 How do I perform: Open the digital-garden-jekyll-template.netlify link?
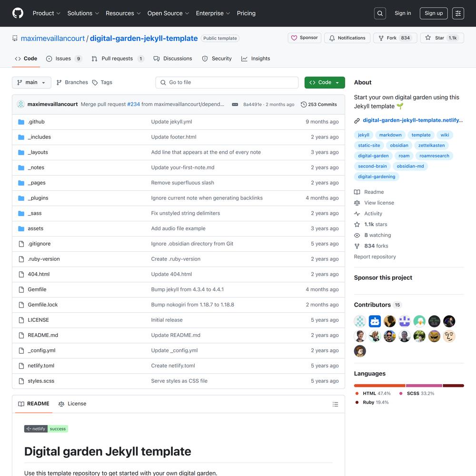(x=413, y=120)
